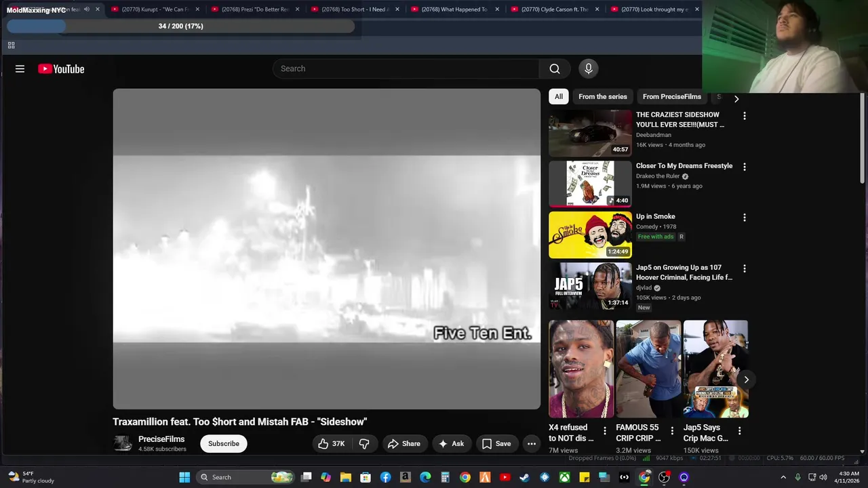The image size is (868, 488).
Task: Start voice search with microphone icon
Action: tap(589, 68)
